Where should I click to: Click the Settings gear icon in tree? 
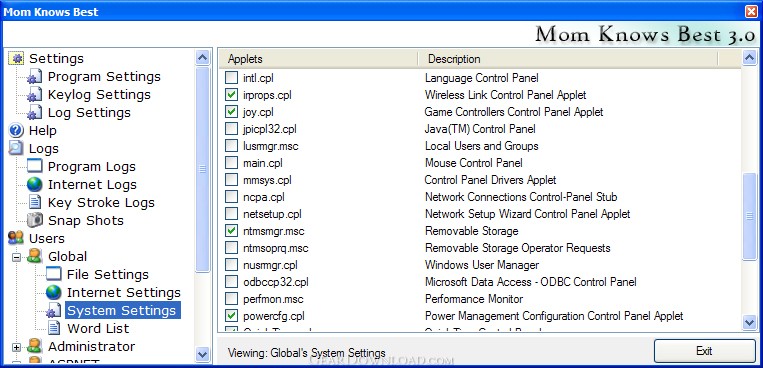tap(17, 58)
